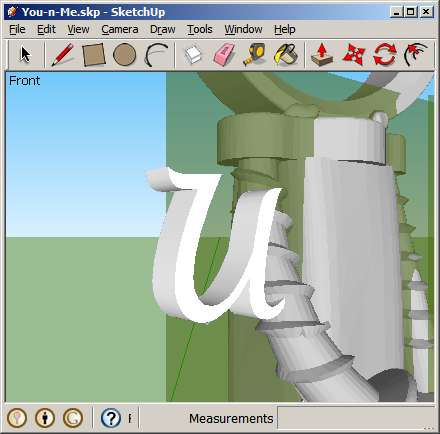The width and height of the screenshot is (440, 434).
Task: Activate the Circle drawing tool
Action: pos(124,55)
